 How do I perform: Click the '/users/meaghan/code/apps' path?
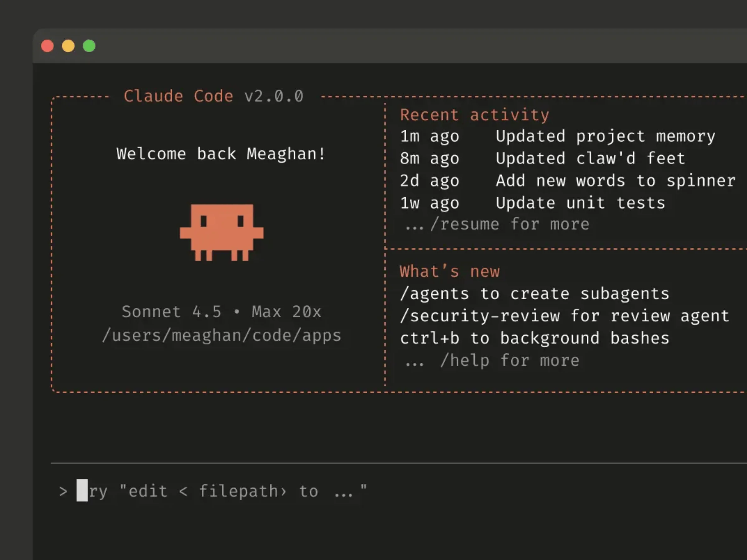(x=222, y=335)
